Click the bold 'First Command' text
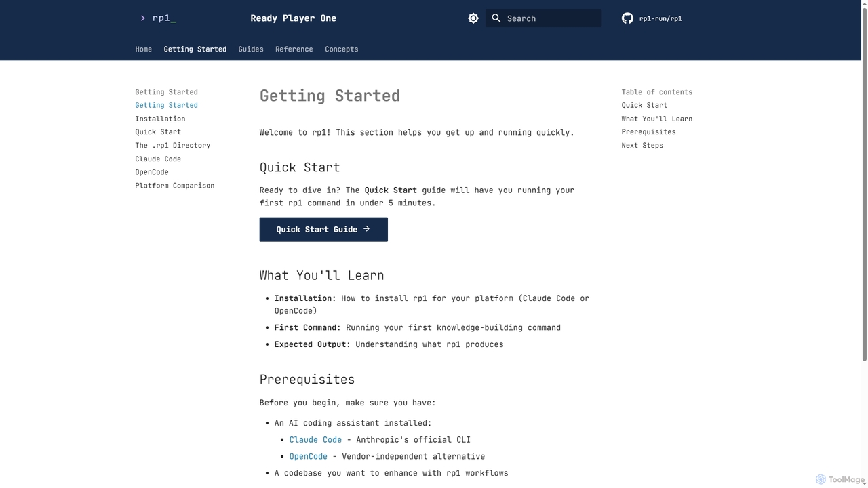Viewport: 868px width, 488px height. (x=306, y=327)
